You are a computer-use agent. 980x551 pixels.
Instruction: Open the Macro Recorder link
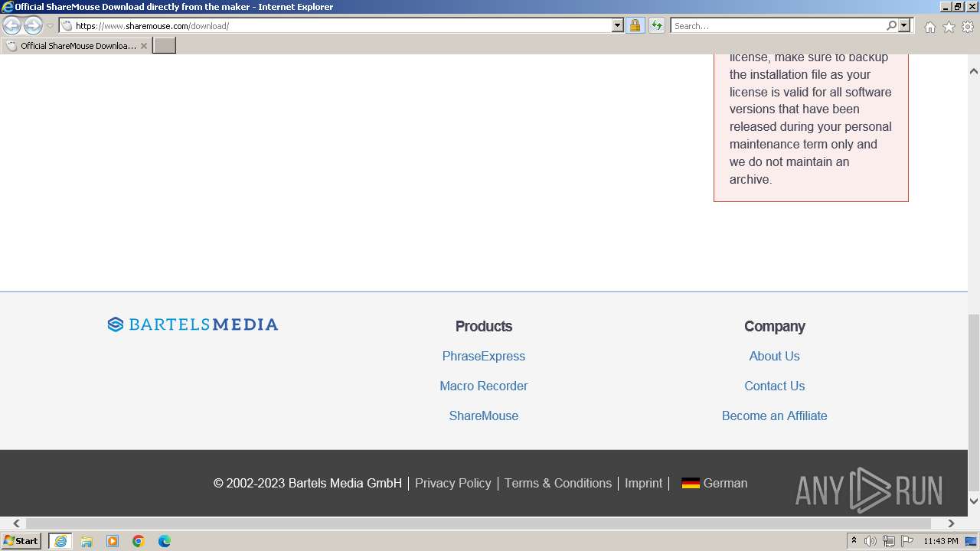pyautogui.click(x=484, y=386)
